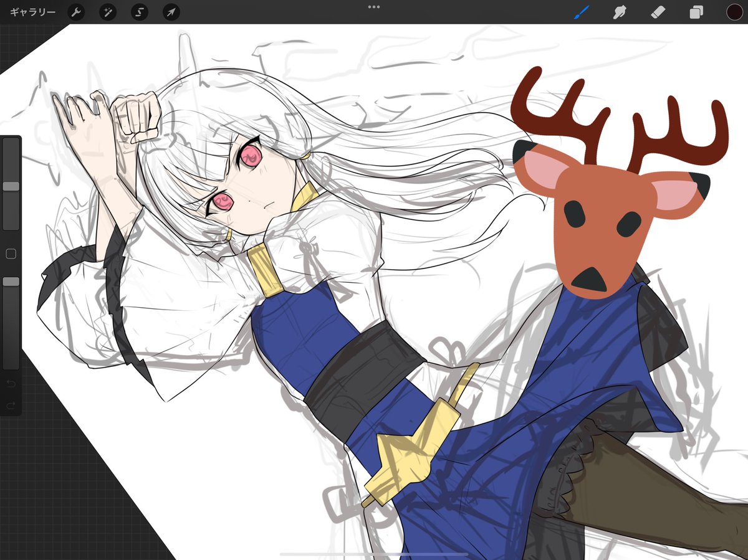Screen dimensions: 748x560
Task: Open the Layers panel
Action: (x=696, y=12)
